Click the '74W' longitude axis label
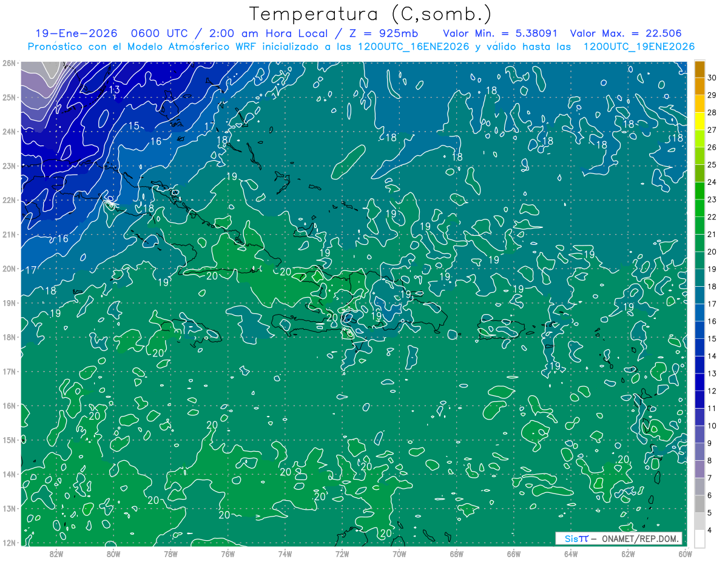Screen dimensions: 728x562 coord(285,553)
